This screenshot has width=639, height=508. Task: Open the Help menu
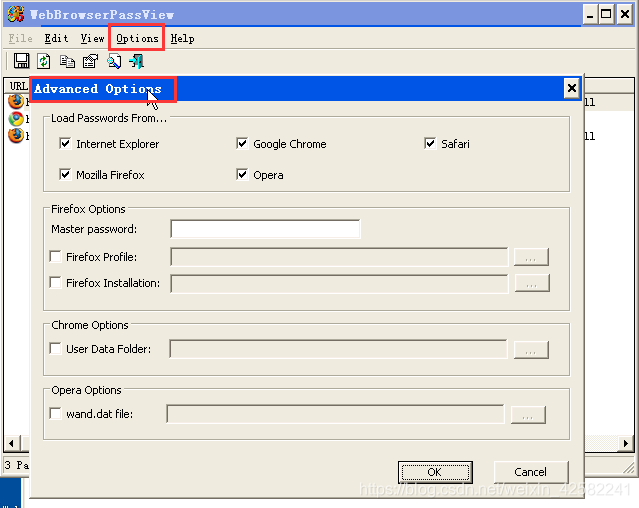point(182,38)
